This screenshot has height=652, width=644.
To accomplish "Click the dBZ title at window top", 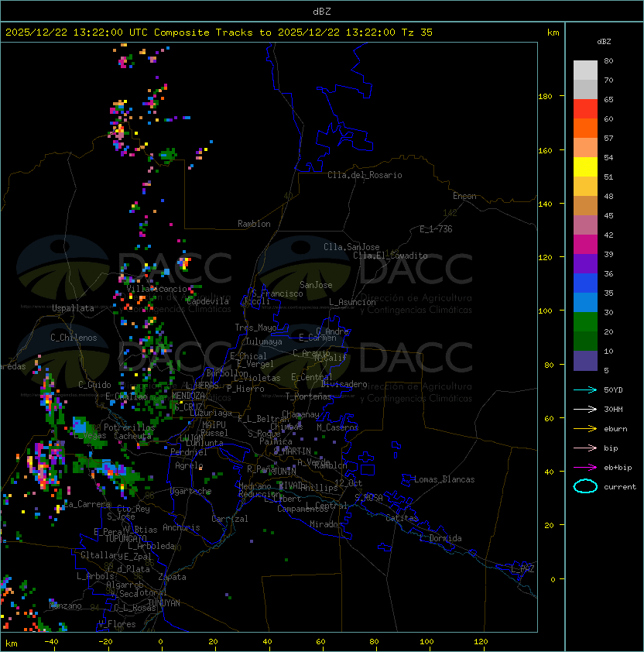I will coord(322,11).
